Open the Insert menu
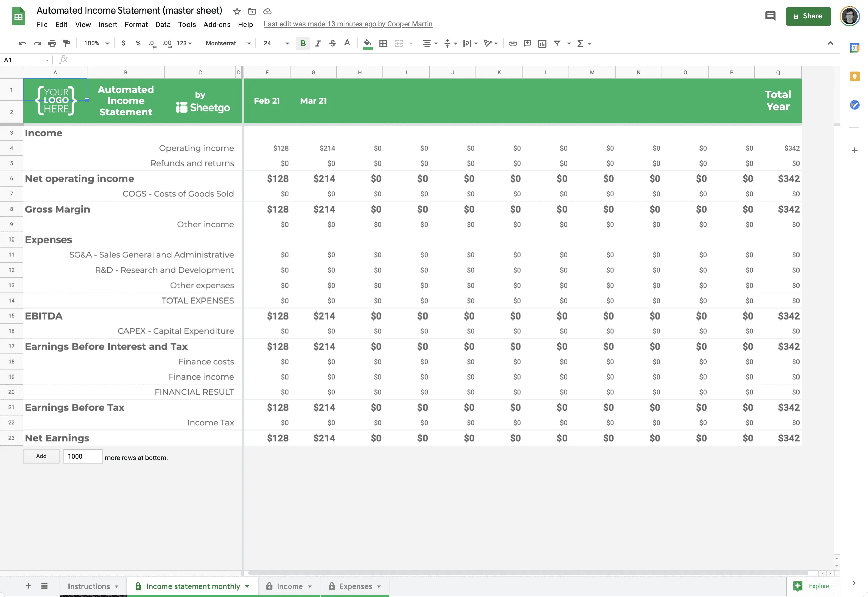The height and width of the screenshot is (597, 868). click(107, 24)
